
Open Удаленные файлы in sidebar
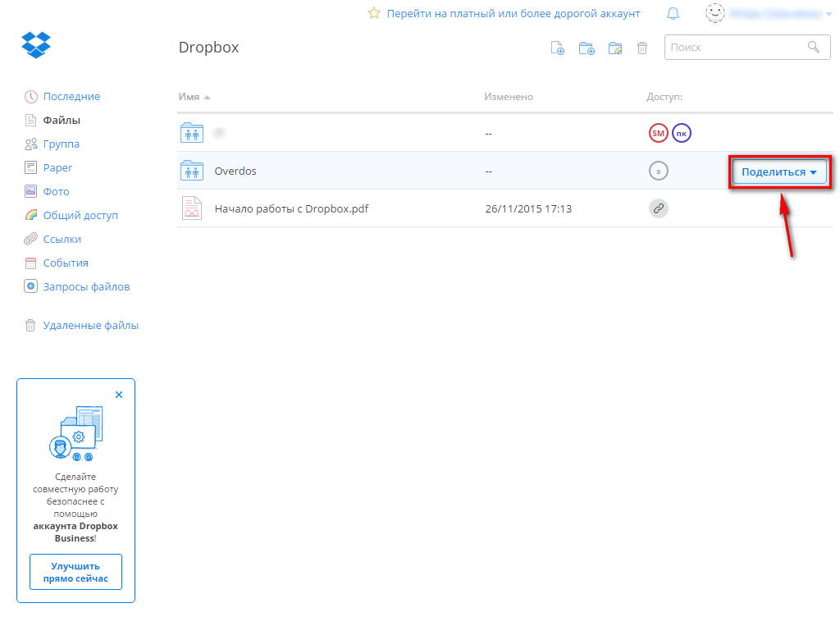[90, 325]
